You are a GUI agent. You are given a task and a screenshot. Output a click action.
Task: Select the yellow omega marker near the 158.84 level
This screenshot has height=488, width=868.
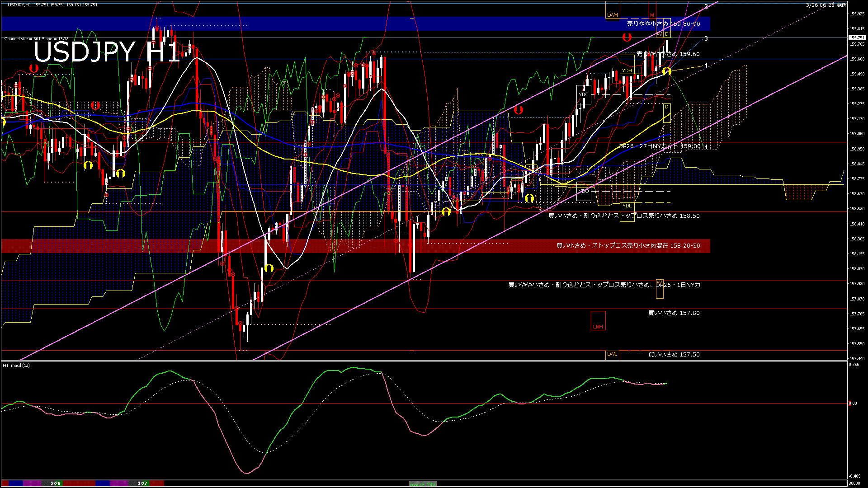click(88, 165)
